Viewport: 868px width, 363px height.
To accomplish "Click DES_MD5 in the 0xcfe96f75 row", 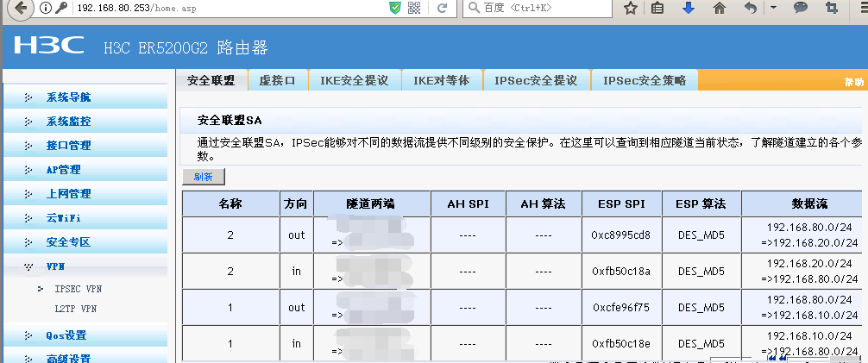I will (x=701, y=307).
